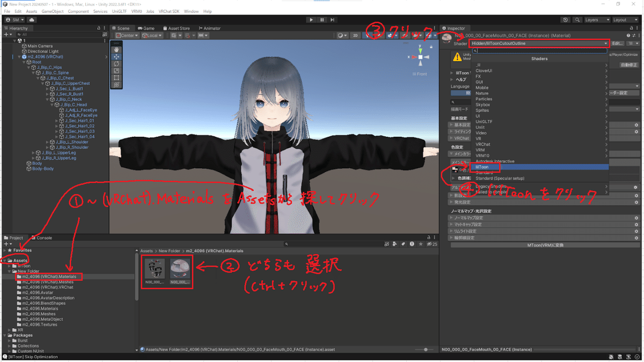The height and width of the screenshot is (362, 644).
Task: Switch to the Game tab
Action: coord(146,28)
